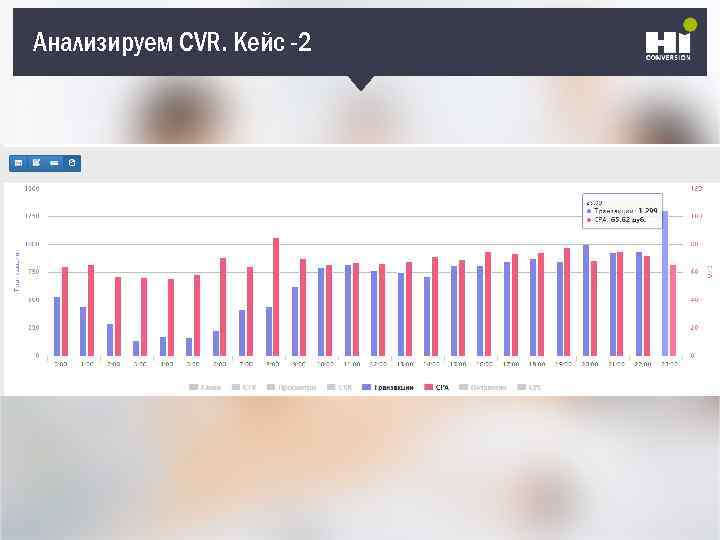Image resolution: width=720 pixels, height=540 pixels.
Task: Click the slide title Анализируем CVR. Кейс -2
Action: [172, 42]
